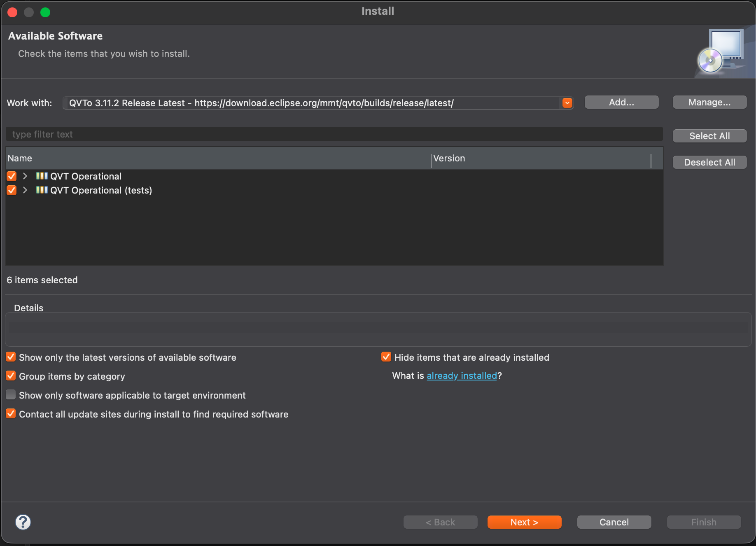Focus the type filter text field

pos(334,134)
